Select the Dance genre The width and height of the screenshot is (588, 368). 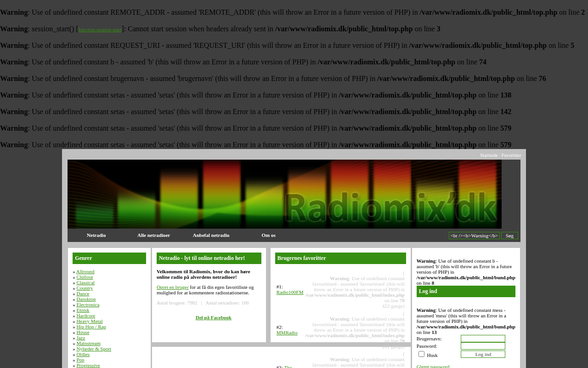(83, 294)
